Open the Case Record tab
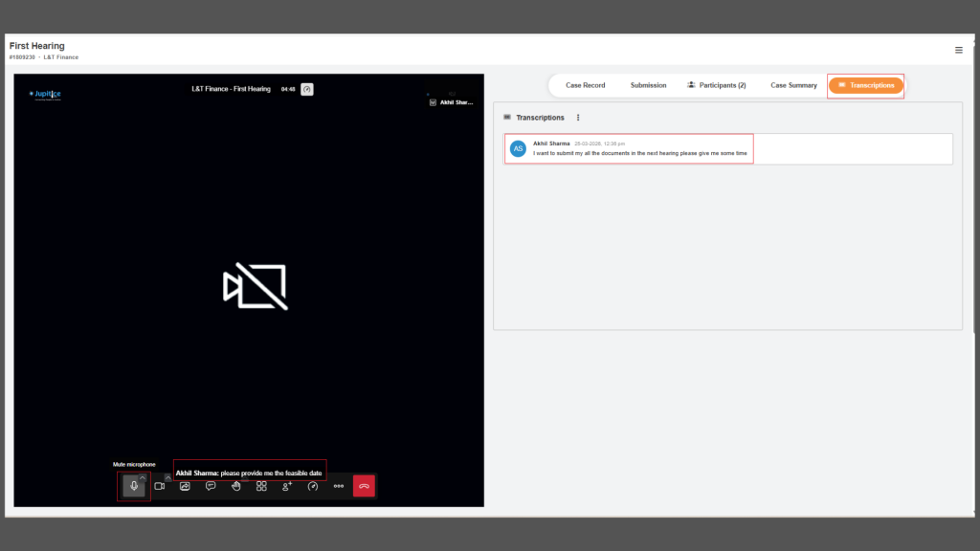The height and width of the screenshot is (551, 980). click(x=586, y=85)
